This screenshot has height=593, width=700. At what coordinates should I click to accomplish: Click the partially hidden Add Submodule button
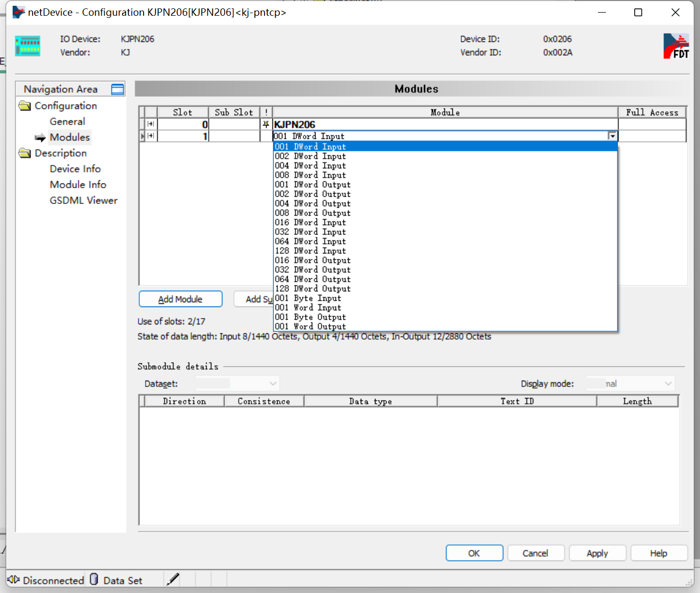pos(253,299)
